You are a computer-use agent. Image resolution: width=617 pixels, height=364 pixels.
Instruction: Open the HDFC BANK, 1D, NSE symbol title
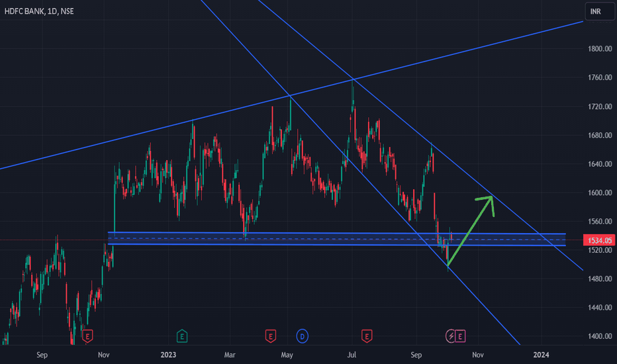click(39, 11)
